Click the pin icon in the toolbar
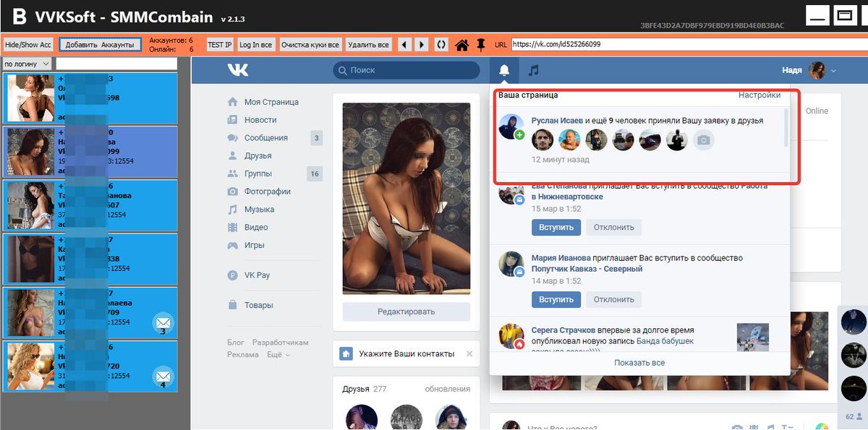868x430 pixels. [x=481, y=45]
